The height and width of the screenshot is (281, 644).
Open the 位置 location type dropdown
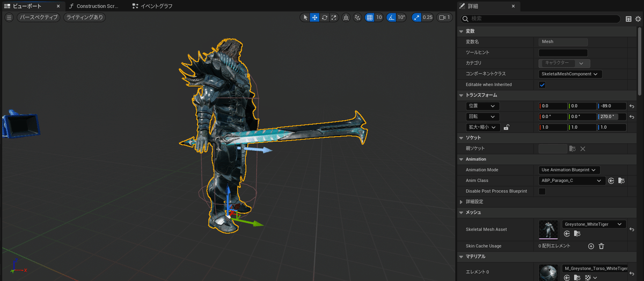pyautogui.click(x=484, y=106)
